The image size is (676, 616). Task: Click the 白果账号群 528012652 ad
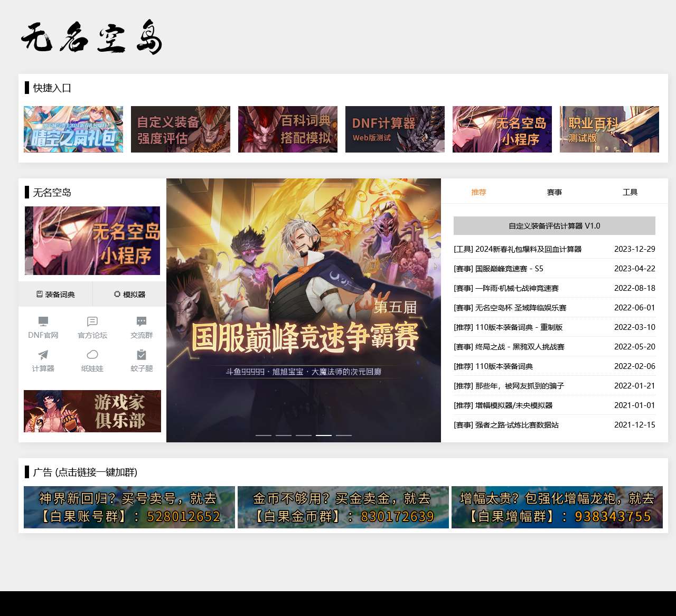coord(129,507)
